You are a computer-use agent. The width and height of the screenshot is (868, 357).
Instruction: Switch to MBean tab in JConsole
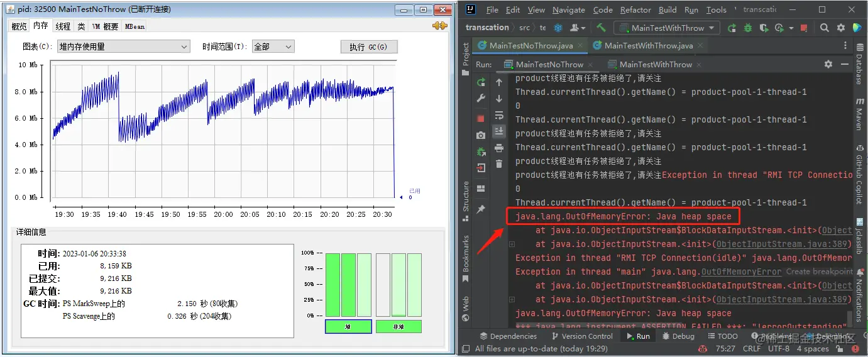tap(135, 26)
